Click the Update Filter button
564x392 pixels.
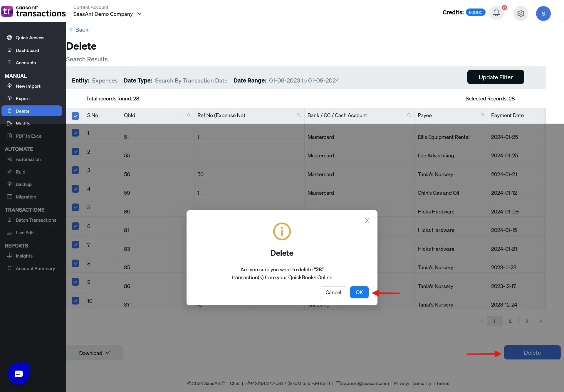(x=496, y=77)
